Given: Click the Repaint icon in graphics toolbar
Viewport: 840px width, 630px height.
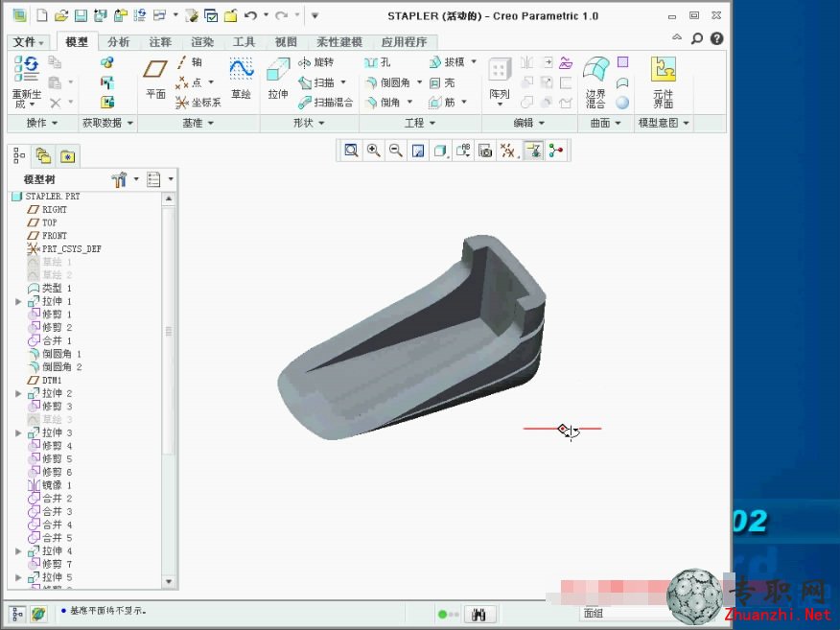Looking at the screenshot, I should tap(418, 152).
